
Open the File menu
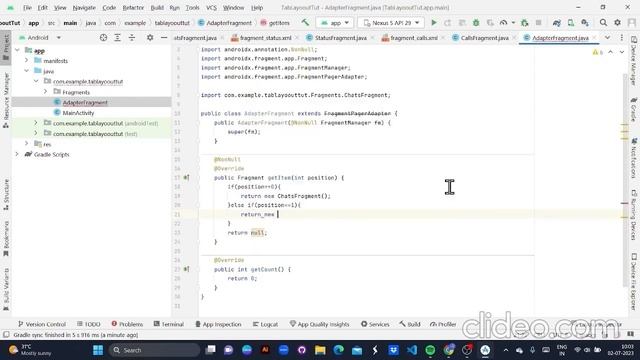(27, 7)
